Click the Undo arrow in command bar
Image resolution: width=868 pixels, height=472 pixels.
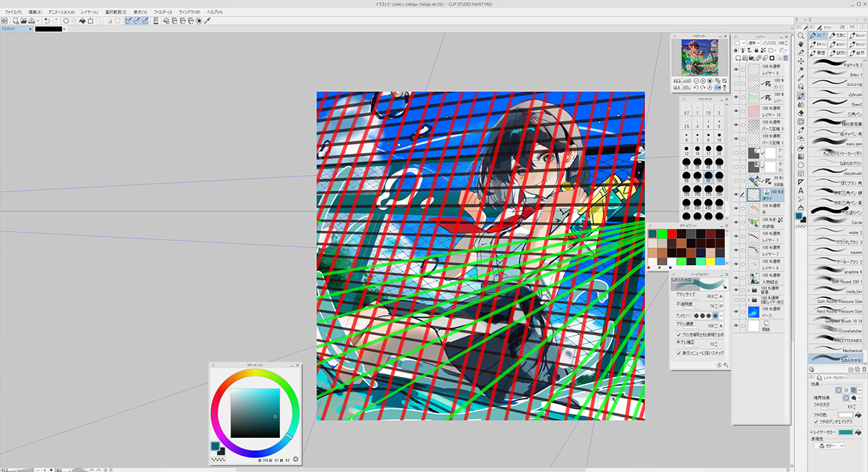tap(46, 21)
